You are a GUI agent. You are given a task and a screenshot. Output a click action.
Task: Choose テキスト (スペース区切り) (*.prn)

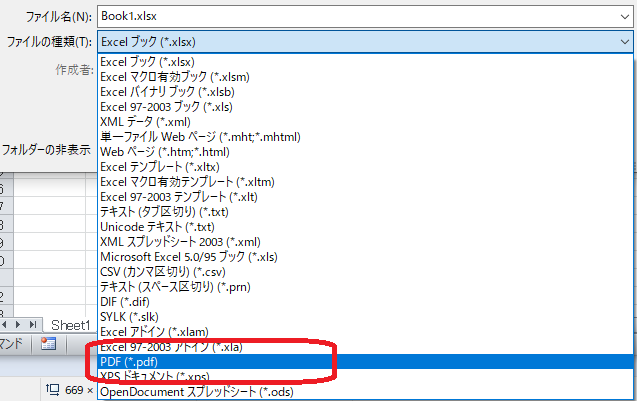(366, 287)
